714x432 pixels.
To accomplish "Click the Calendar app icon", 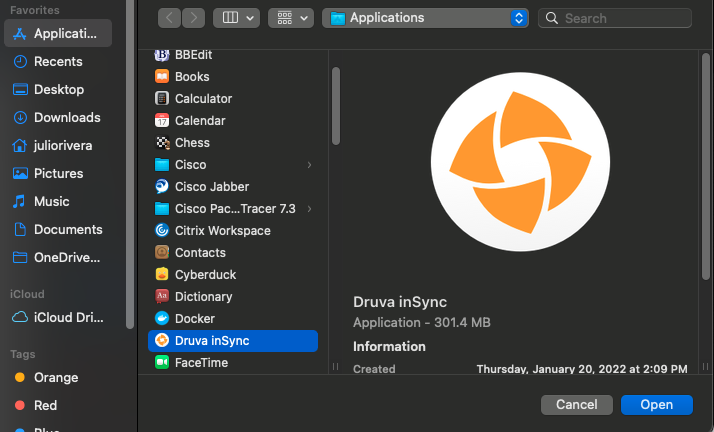I will (x=162, y=121).
